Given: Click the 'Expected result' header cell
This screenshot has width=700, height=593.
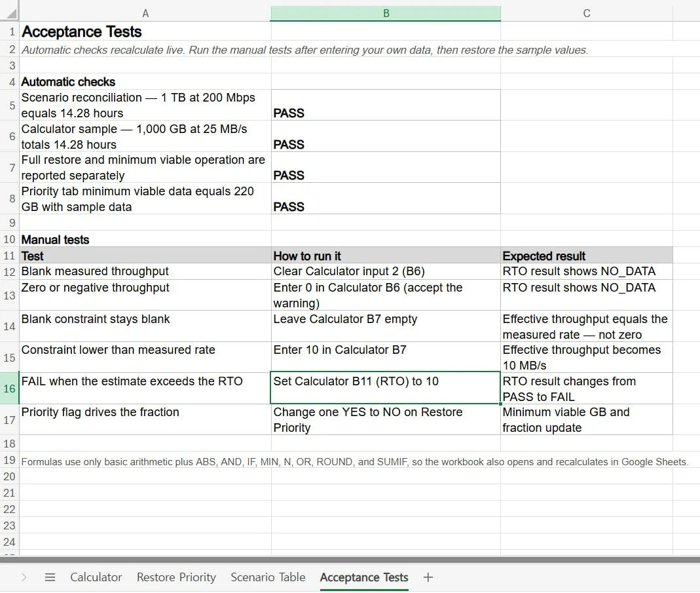Looking at the screenshot, I should [x=586, y=256].
